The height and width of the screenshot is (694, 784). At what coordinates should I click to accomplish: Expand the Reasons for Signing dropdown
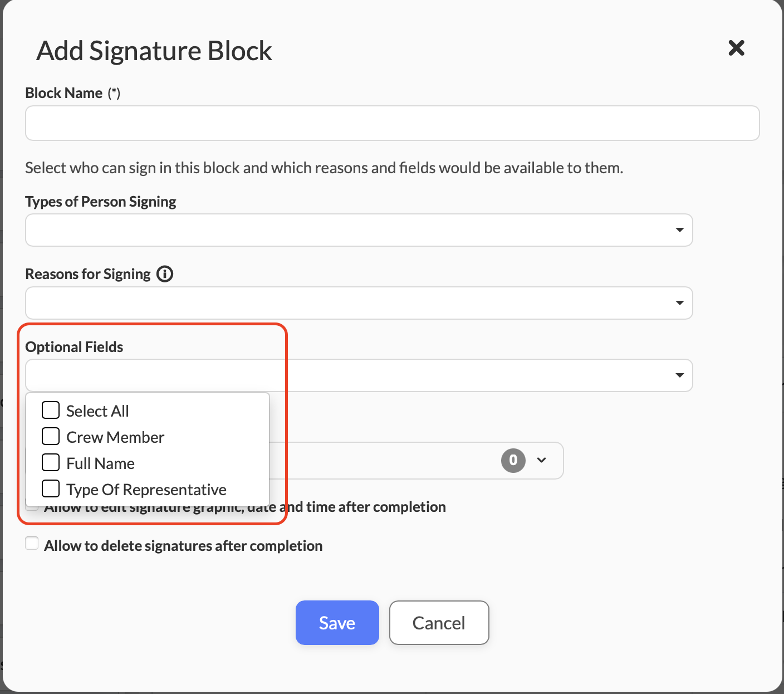click(359, 303)
